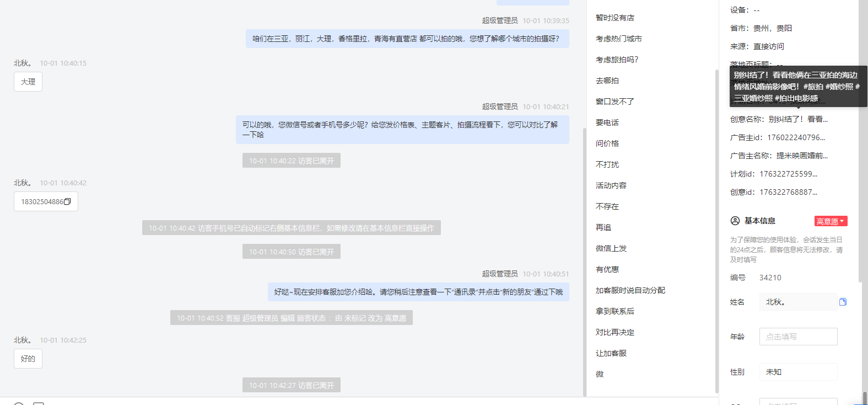Click the 大理 chat message bubble
The width and height of the screenshot is (868, 405).
(28, 82)
